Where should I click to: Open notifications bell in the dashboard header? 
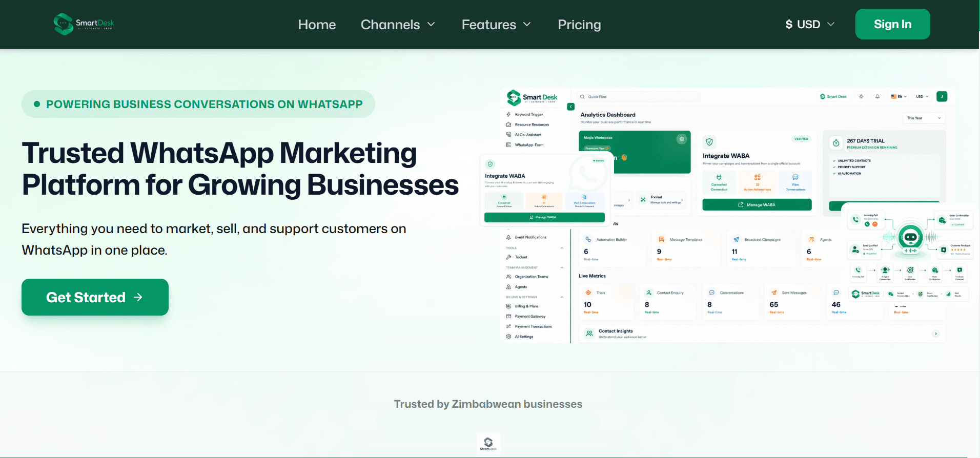pyautogui.click(x=877, y=96)
